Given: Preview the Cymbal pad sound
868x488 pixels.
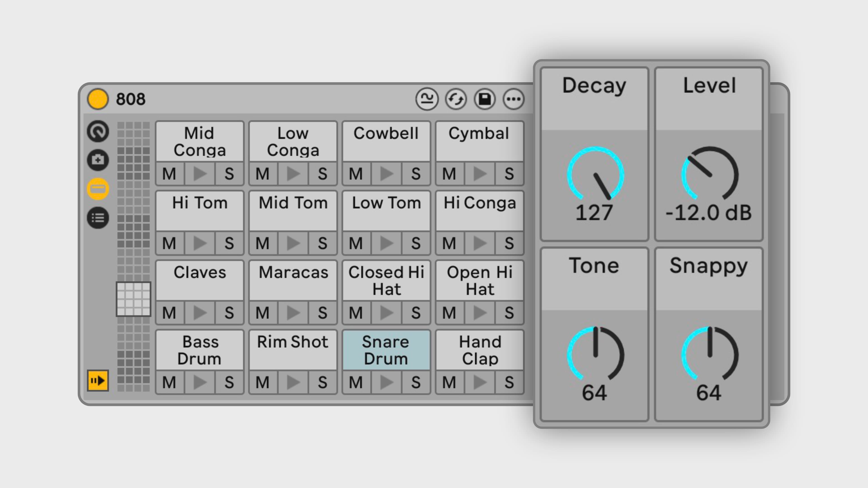Looking at the screenshot, I should 479,174.
